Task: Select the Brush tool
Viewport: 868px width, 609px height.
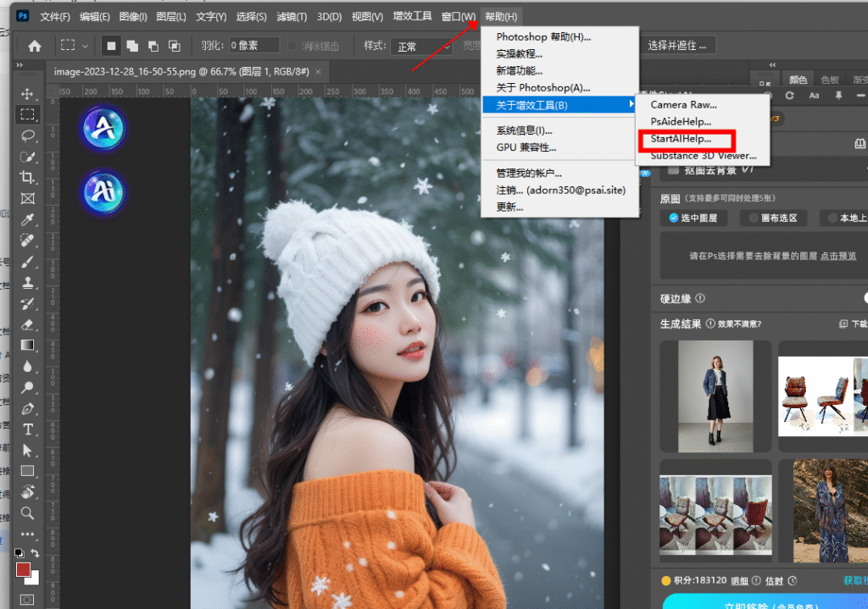Action: pyautogui.click(x=27, y=261)
